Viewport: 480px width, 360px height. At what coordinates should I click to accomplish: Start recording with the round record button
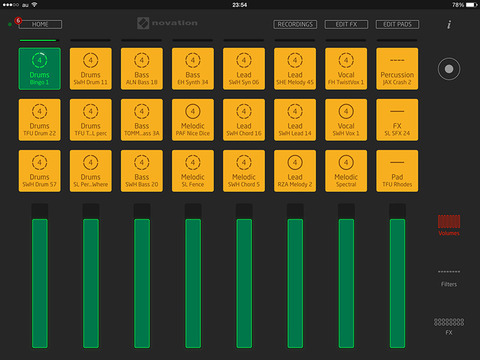pos(449,69)
